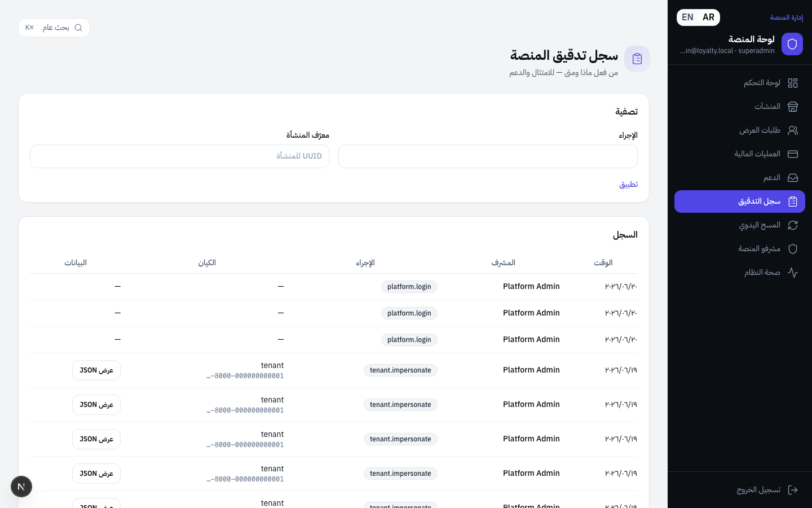Click the second tenant.impersonate badge
The image size is (812, 508).
(x=400, y=405)
